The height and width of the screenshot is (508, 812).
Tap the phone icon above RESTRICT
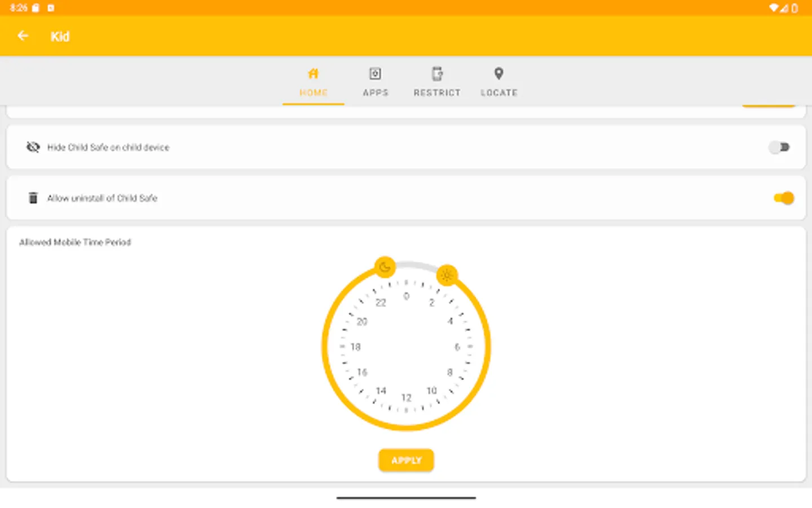tap(437, 73)
